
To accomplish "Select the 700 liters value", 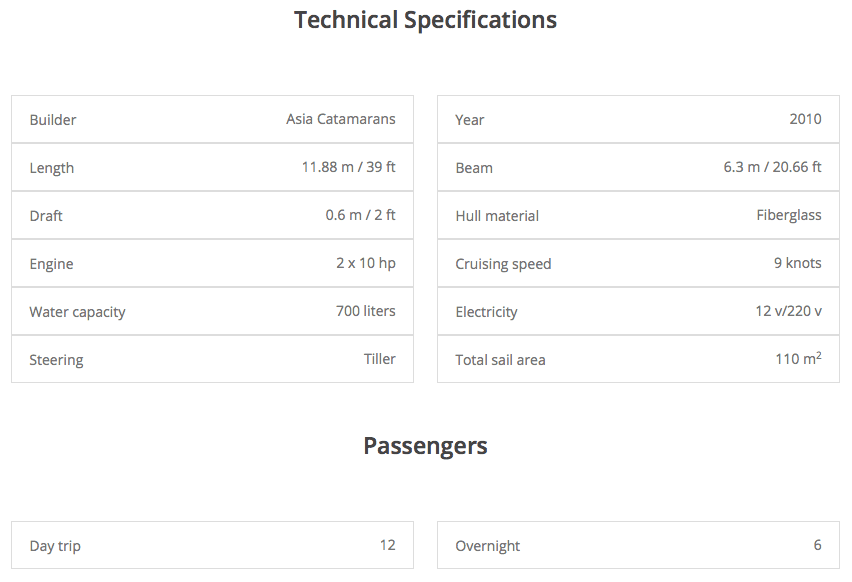I will pyautogui.click(x=365, y=311).
